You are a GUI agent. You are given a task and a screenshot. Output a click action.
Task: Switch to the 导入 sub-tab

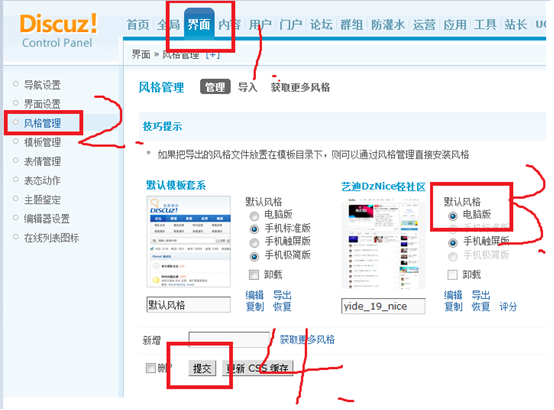248,87
